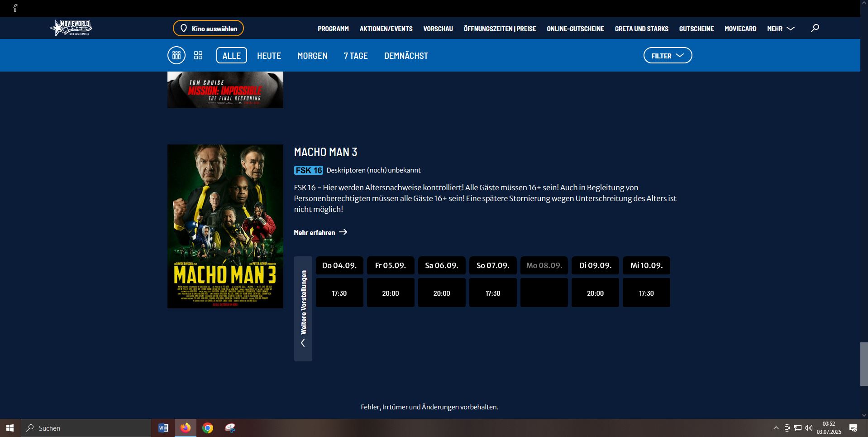Book the 17:30 showing on Mi 10.09.
The height and width of the screenshot is (437, 868).
coord(646,293)
